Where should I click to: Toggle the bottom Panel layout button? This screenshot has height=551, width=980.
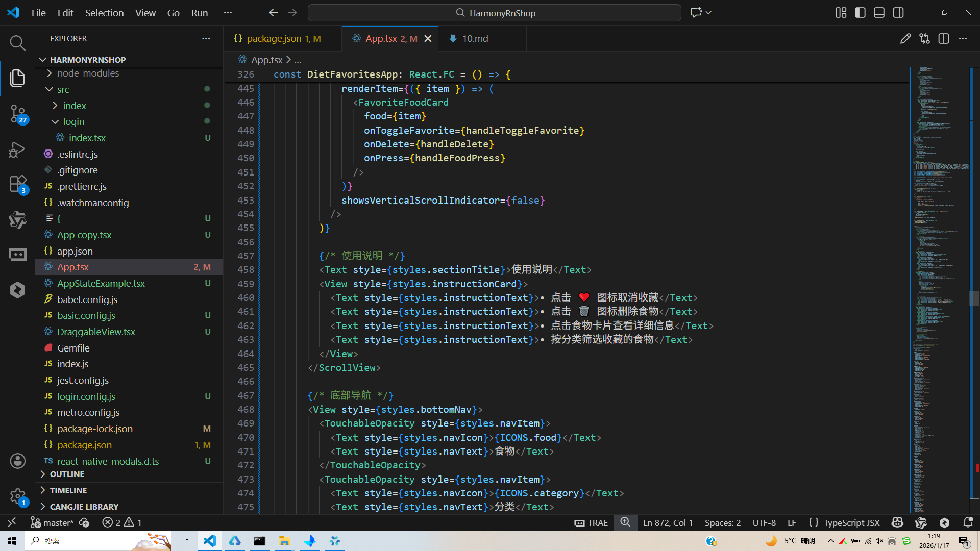click(x=879, y=13)
